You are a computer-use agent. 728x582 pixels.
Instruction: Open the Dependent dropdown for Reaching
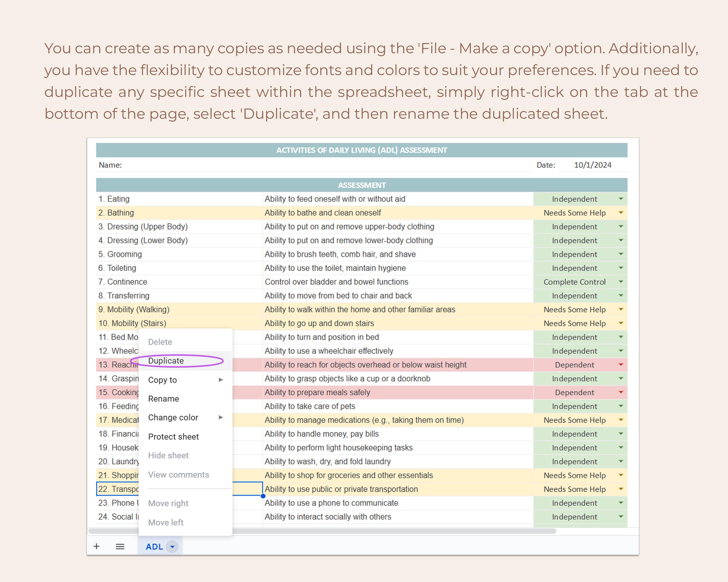621,365
